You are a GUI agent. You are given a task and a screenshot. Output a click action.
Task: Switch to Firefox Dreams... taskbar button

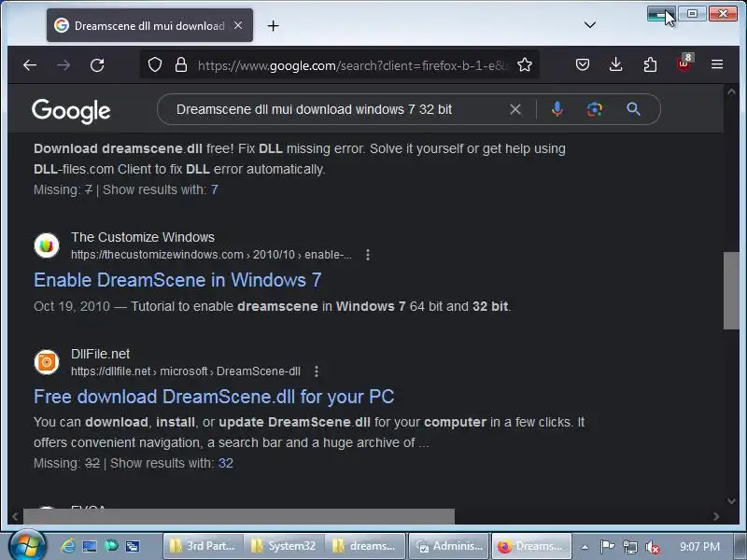pos(530,546)
